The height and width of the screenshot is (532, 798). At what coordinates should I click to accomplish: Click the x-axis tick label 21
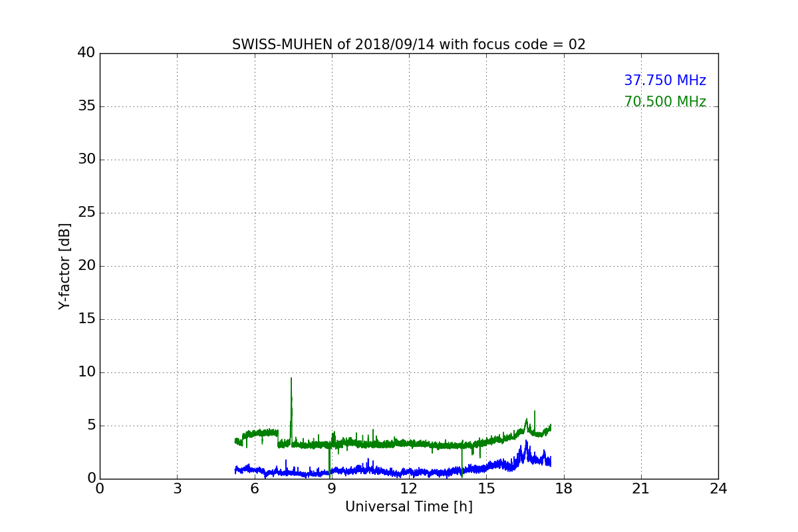pos(641,488)
